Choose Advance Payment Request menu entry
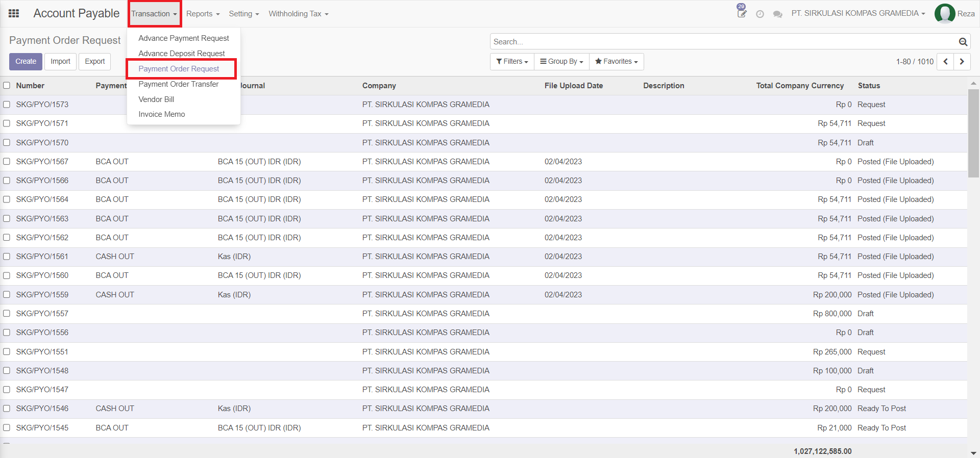The width and height of the screenshot is (980, 458). pos(184,38)
